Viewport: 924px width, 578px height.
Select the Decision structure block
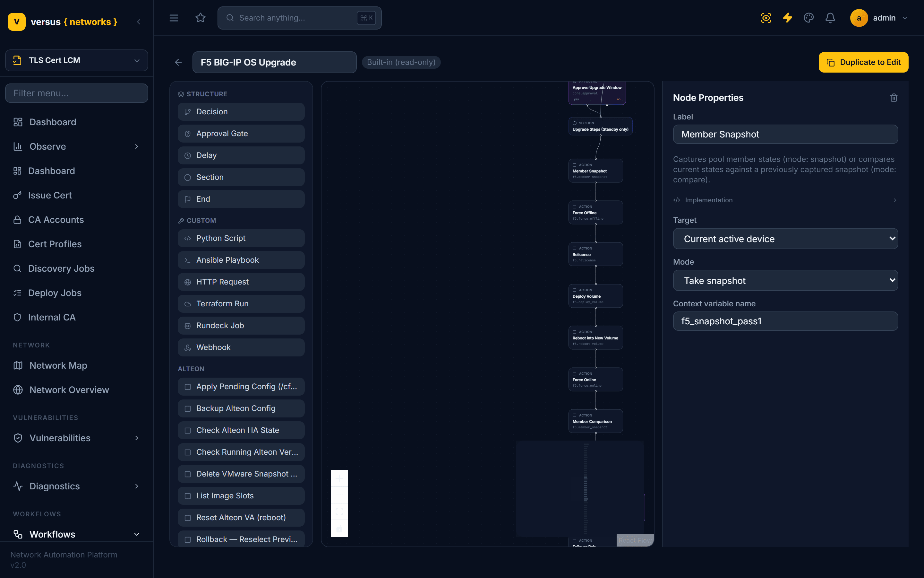241,112
